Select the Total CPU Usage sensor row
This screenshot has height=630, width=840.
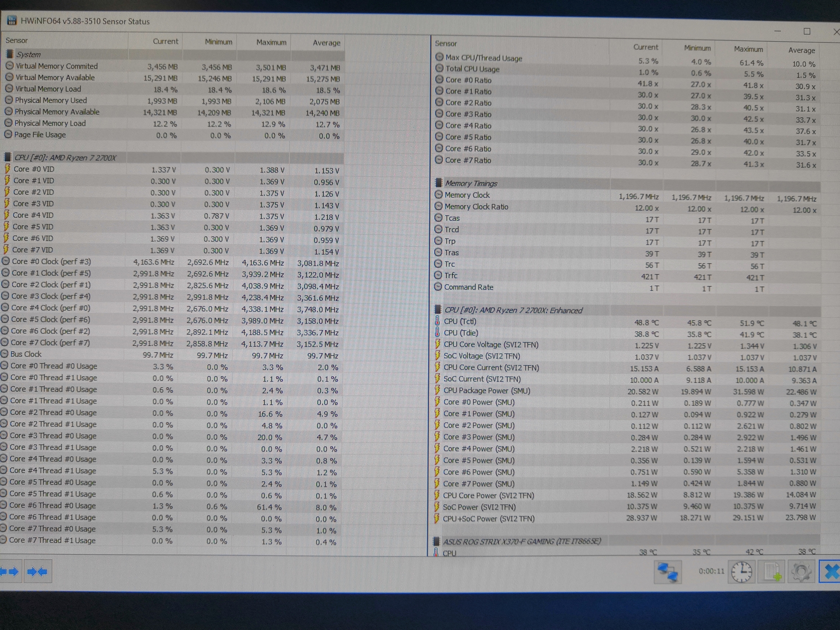472,69
